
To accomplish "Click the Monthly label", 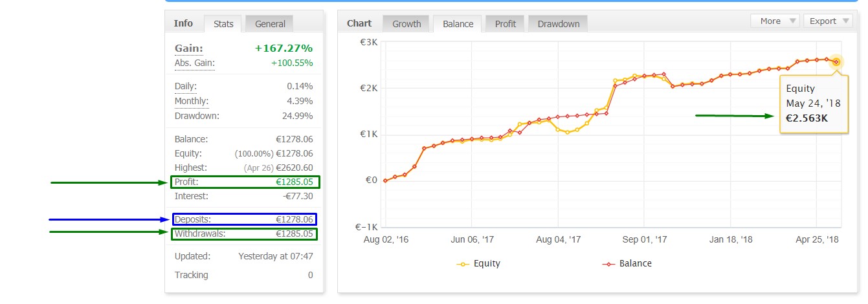I will pyautogui.click(x=192, y=102).
